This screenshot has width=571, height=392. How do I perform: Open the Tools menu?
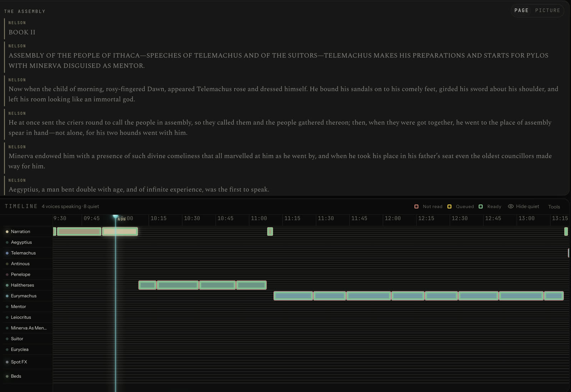click(x=554, y=207)
